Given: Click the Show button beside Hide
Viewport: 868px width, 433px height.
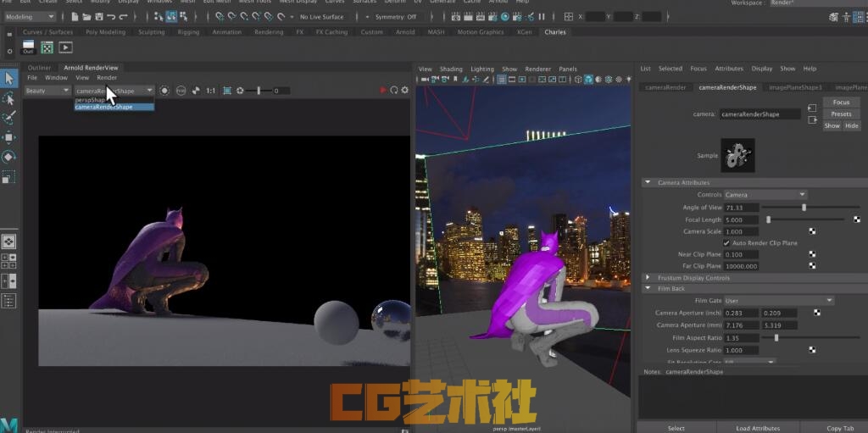Looking at the screenshot, I should coord(832,125).
